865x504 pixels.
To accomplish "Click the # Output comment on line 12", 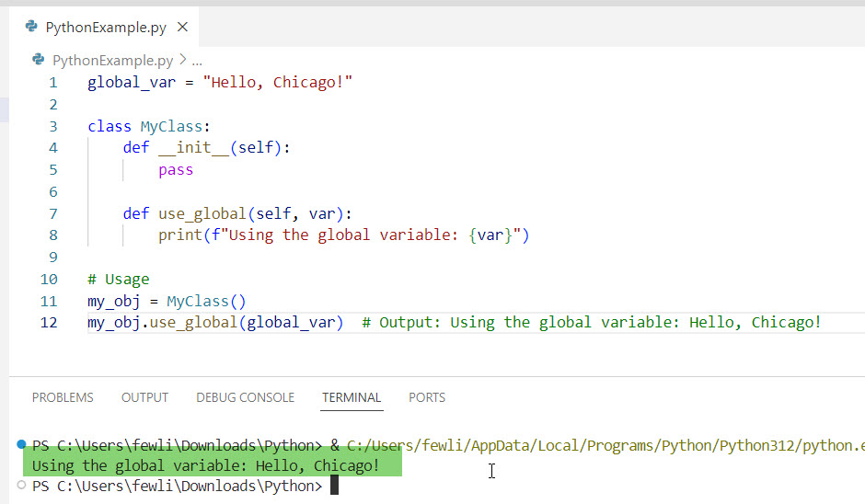I will 592,323.
